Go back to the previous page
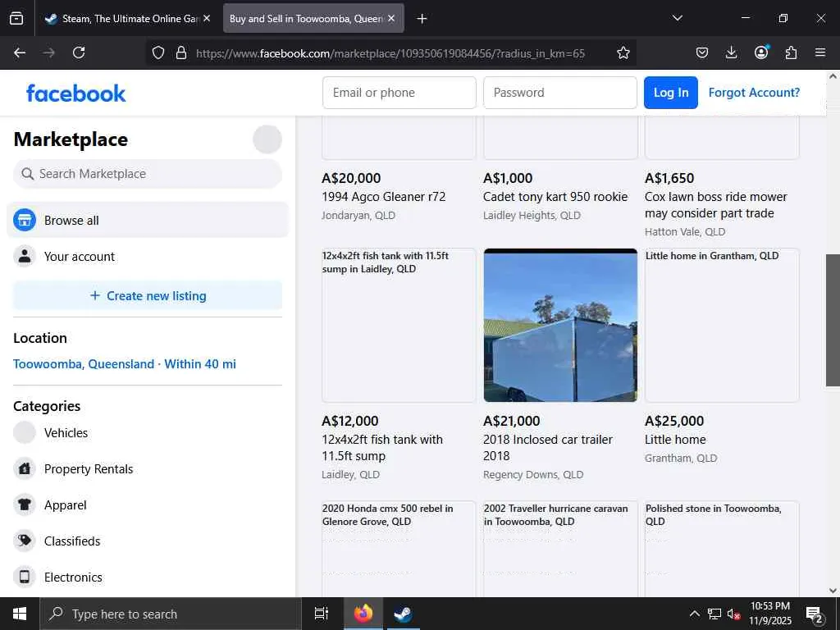The height and width of the screenshot is (630, 840). (20, 52)
